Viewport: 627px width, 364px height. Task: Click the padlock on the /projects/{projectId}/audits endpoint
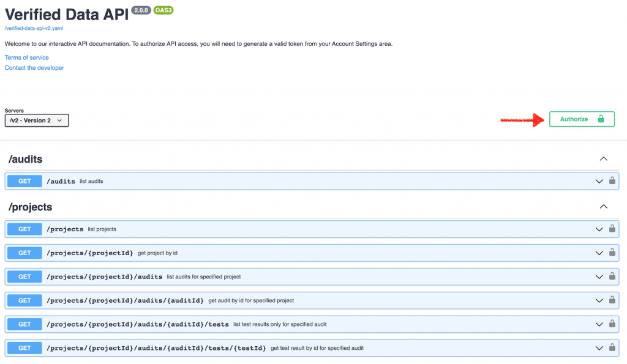[612, 277]
